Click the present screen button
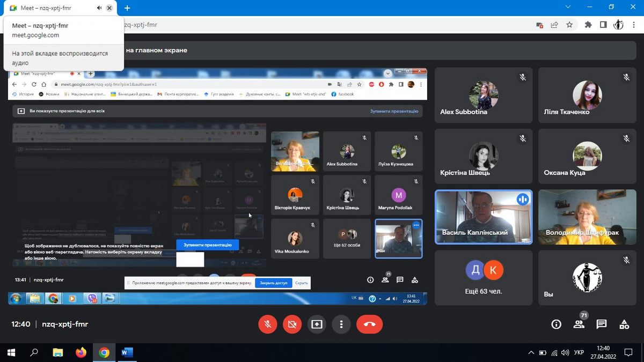This screenshot has height=362, width=644. coord(317,324)
